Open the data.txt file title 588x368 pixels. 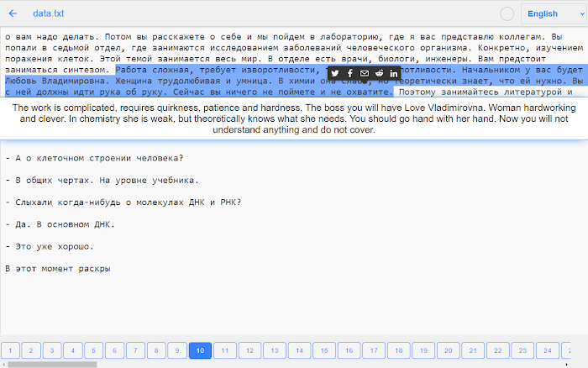[49, 13]
